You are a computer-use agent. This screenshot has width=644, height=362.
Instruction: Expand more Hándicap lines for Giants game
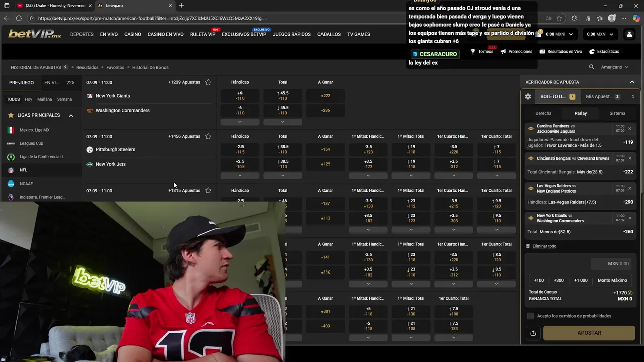(240, 122)
